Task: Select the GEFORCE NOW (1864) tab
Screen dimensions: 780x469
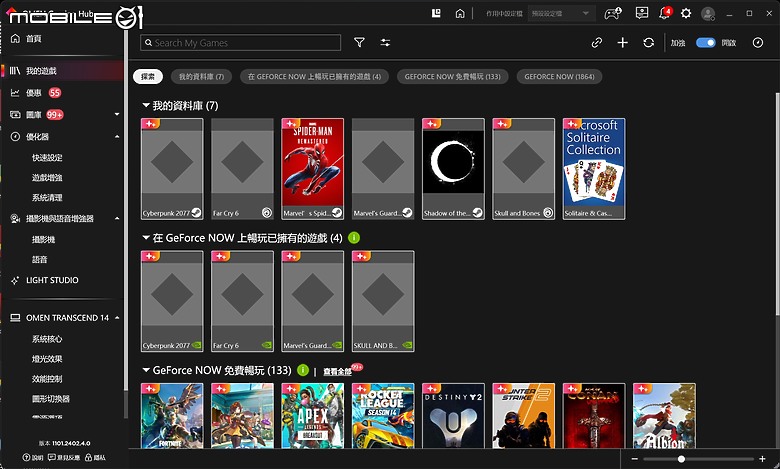Action: 559,77
